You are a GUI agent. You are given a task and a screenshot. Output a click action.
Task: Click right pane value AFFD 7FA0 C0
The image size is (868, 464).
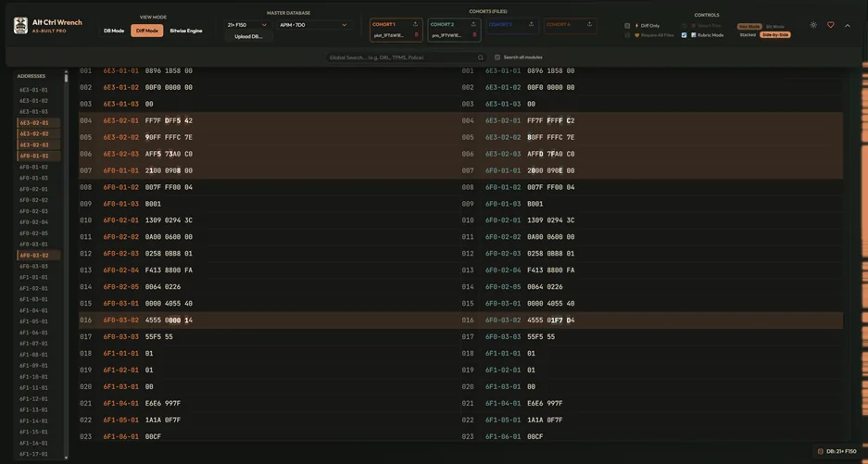click(x=551, y=154)
